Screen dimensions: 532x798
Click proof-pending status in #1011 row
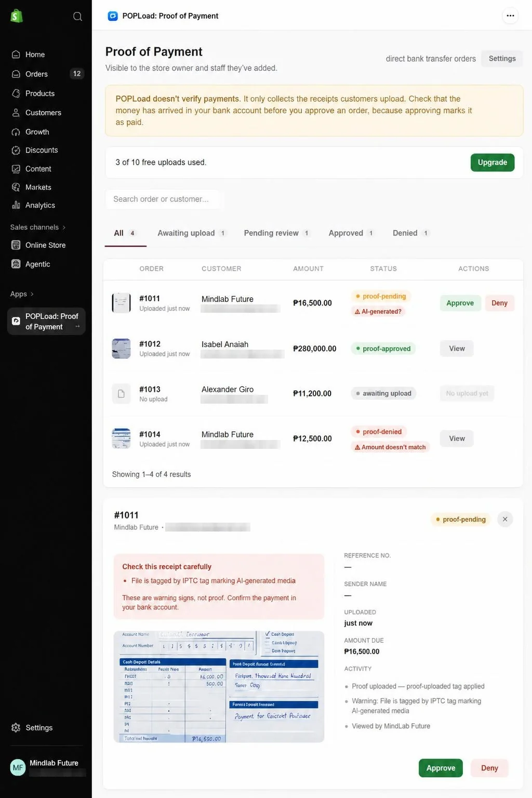pos(381,296)
